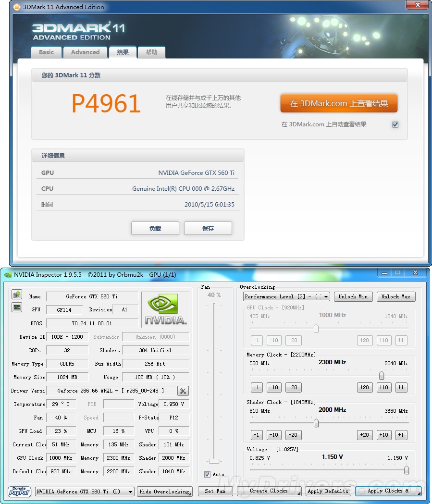Click the 3DMARK 11 Advanced Edition logo
This screenshot has width=432, height=504.
[x=78, y=31]
